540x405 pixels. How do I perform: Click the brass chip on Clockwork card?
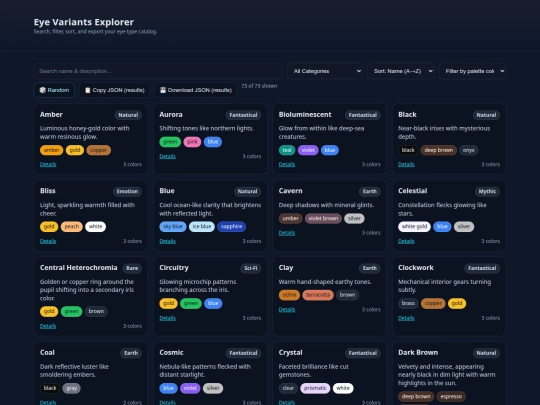(x=408, y=303)
